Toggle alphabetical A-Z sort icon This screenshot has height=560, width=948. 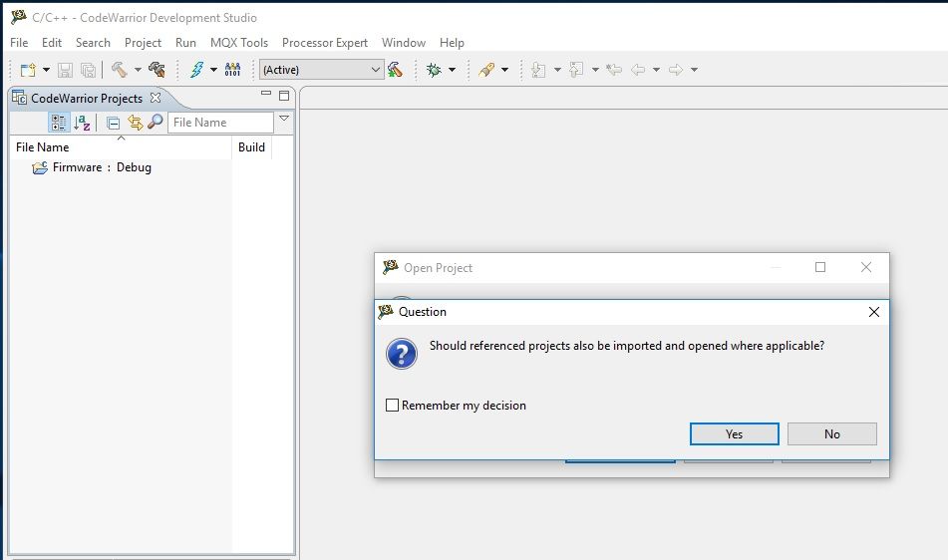pos(82,123)
